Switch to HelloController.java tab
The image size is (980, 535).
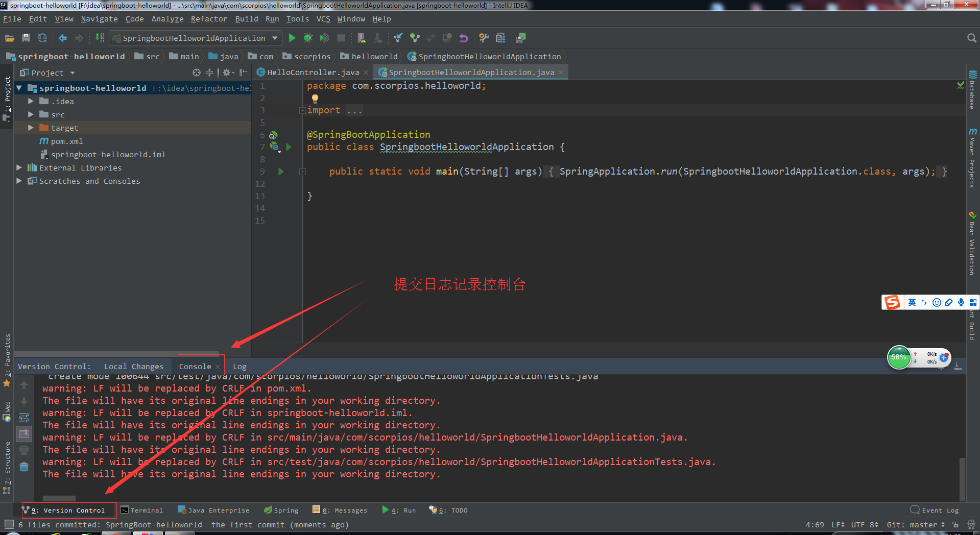pyautogui.click(x=313, y=72)
